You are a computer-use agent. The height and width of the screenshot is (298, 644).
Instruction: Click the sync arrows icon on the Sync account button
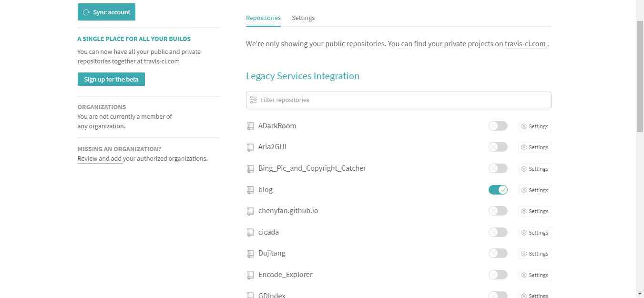click(x=86, y=12)
